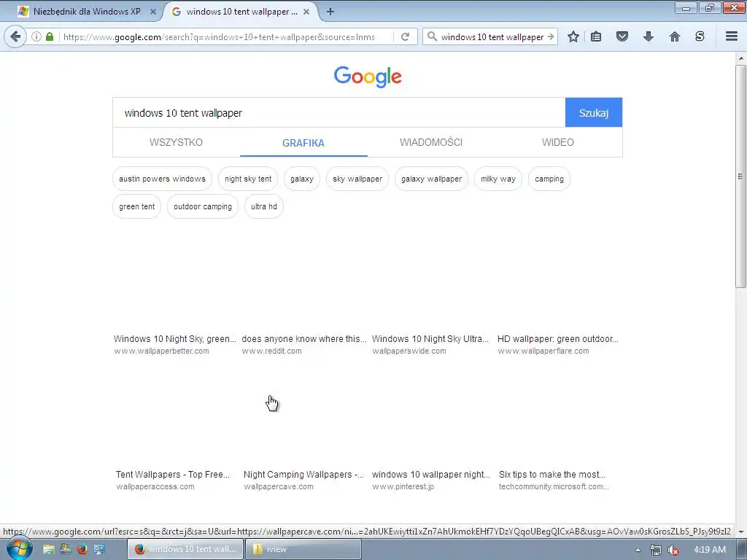Filter by austin powers windows chip
The image size is (747, 560).
point(163,179)
